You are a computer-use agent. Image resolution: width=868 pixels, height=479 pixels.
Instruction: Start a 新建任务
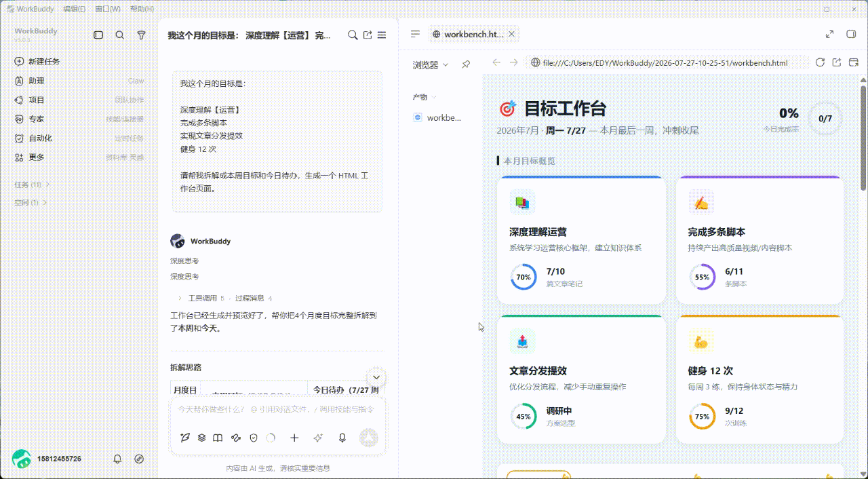(x=79, y=61)
